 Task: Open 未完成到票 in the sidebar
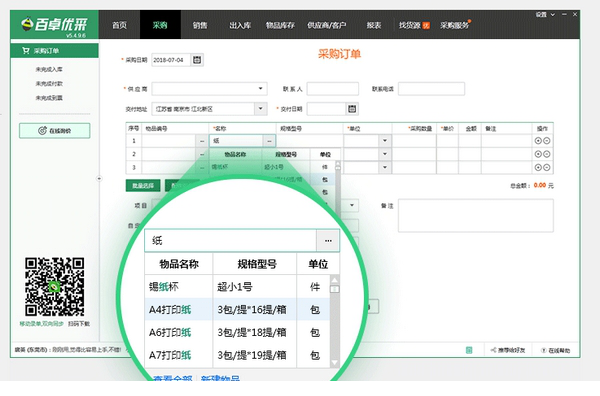click(x=49, y=98)
